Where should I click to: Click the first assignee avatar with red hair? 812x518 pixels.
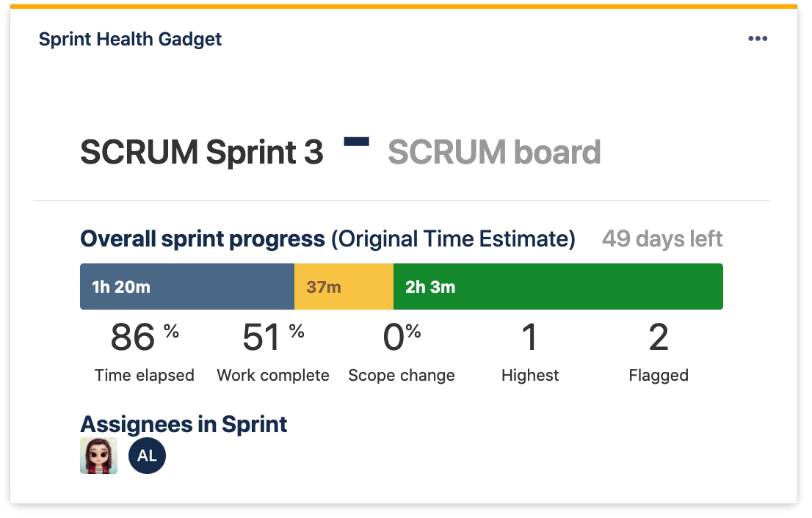coord(98,455)
